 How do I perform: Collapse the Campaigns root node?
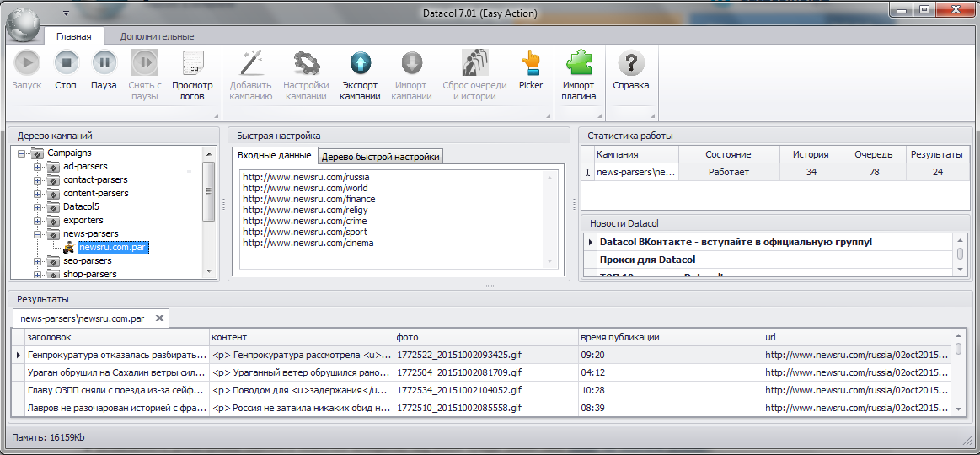22,153
